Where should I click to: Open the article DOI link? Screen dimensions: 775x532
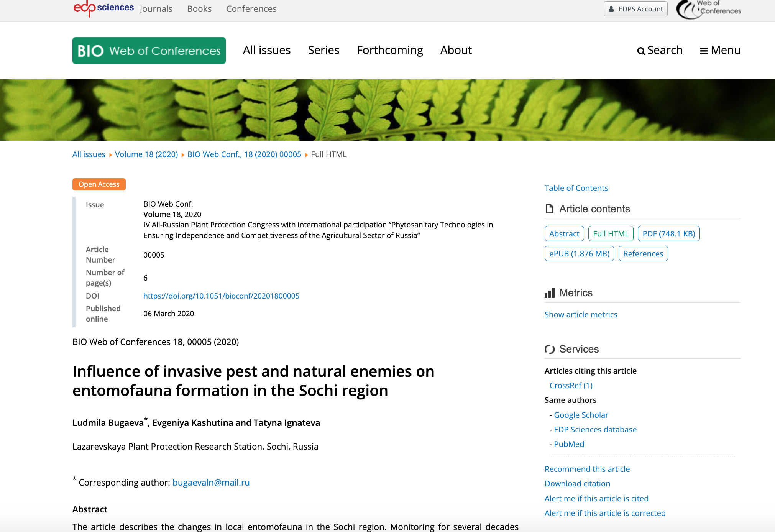pos(221,296)
